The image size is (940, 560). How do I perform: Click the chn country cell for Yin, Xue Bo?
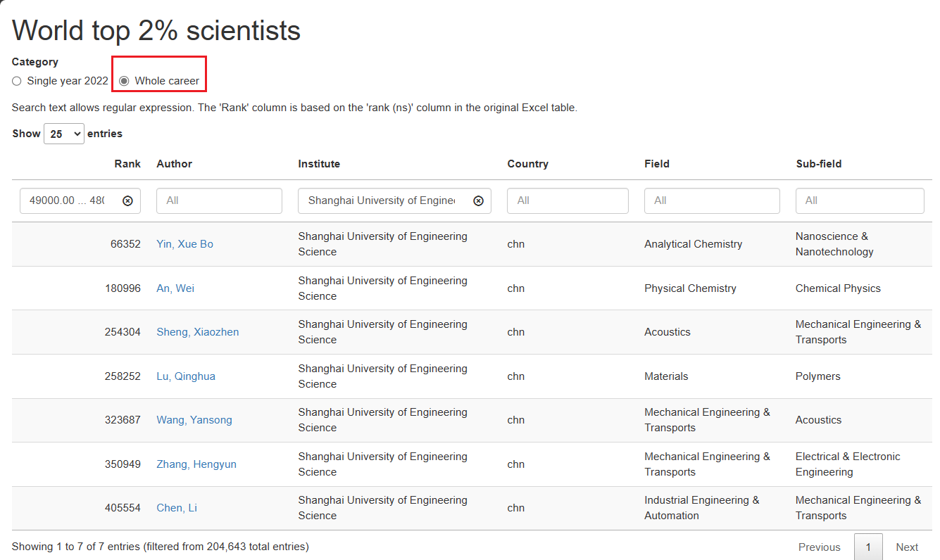[x=516, y=244]
